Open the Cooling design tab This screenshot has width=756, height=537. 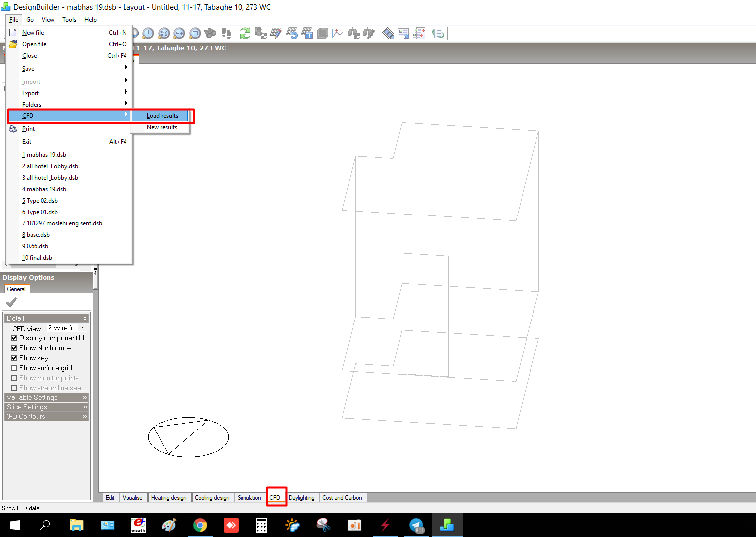point(212,498)
